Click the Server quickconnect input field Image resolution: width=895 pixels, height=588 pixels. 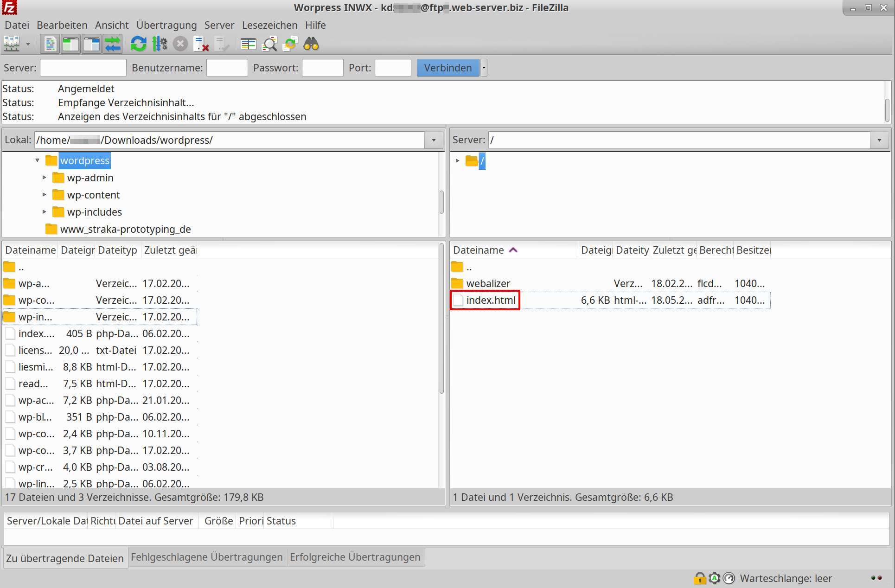tap(83, 68)
